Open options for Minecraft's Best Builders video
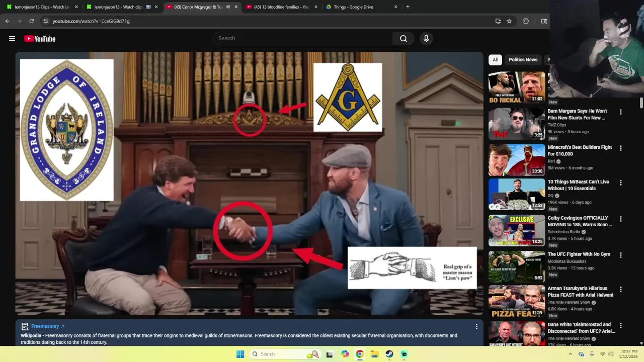The image size is (644, 362). tap(621, 148)
